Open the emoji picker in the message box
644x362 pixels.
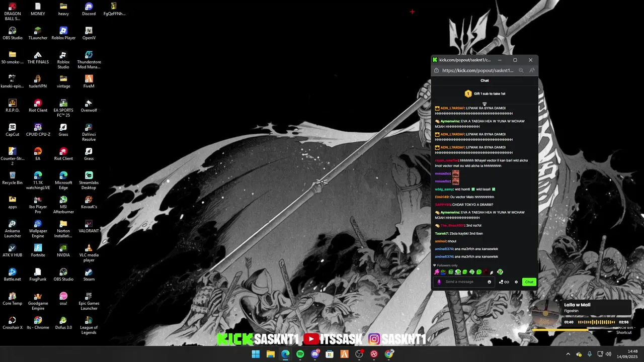pyautogui.click(x=489, y=282)
